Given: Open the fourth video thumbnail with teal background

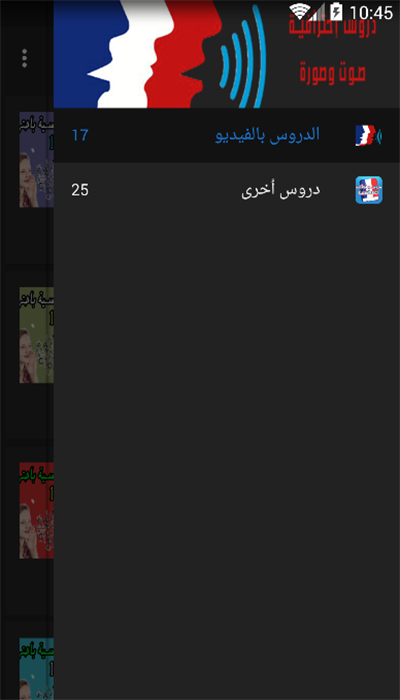Looking at the screenshot, I should (x=37, y=669).
